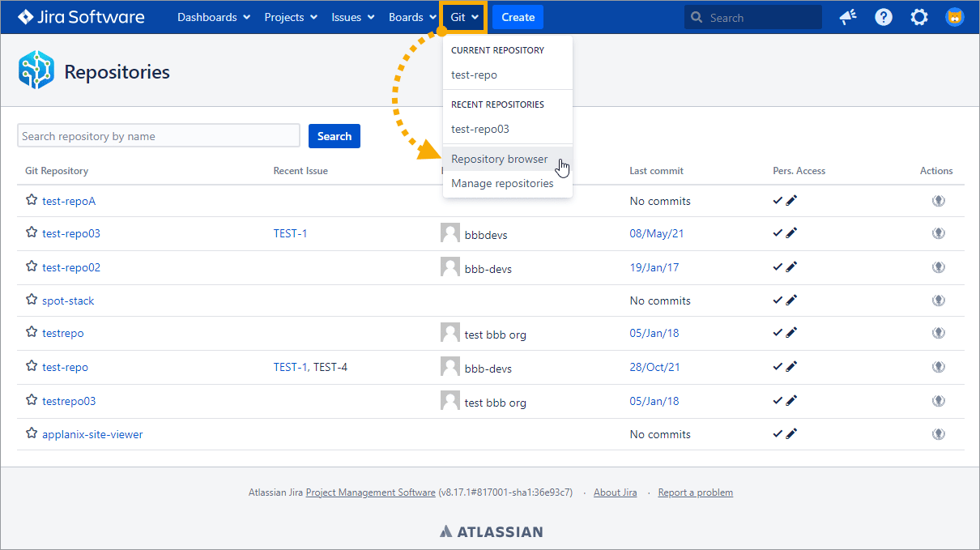Click the notifications megaphone icon
The image size is (980, 550).
point(848,17)
